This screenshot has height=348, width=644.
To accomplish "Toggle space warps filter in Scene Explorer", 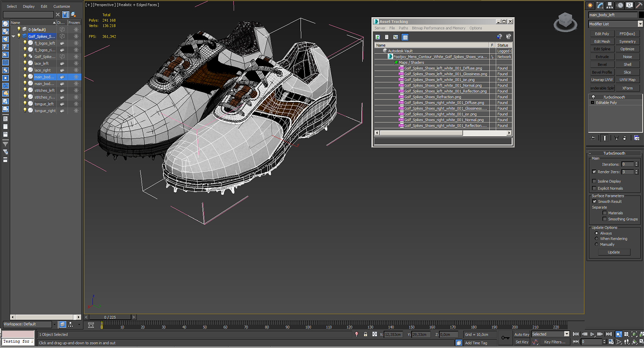I will pyautogui.click(x=5, y=63).
